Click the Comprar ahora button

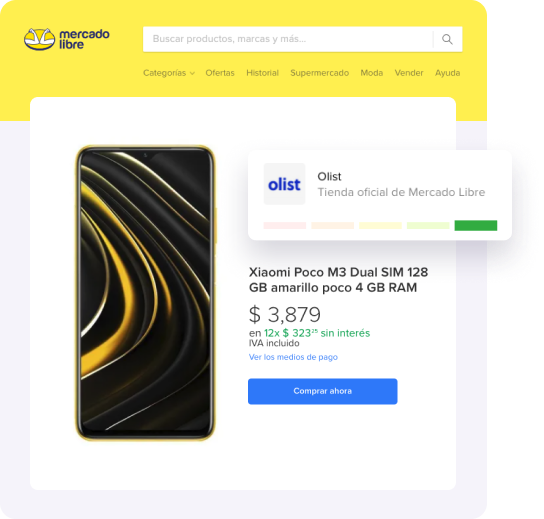point(323,391)
